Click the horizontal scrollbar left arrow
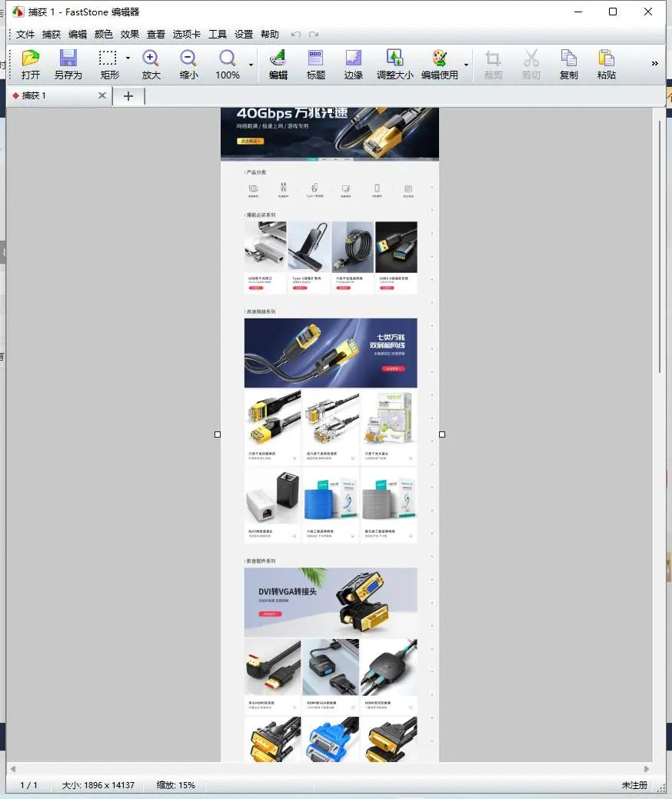This screenshot has height=799, width=672. tap(13, 769)
